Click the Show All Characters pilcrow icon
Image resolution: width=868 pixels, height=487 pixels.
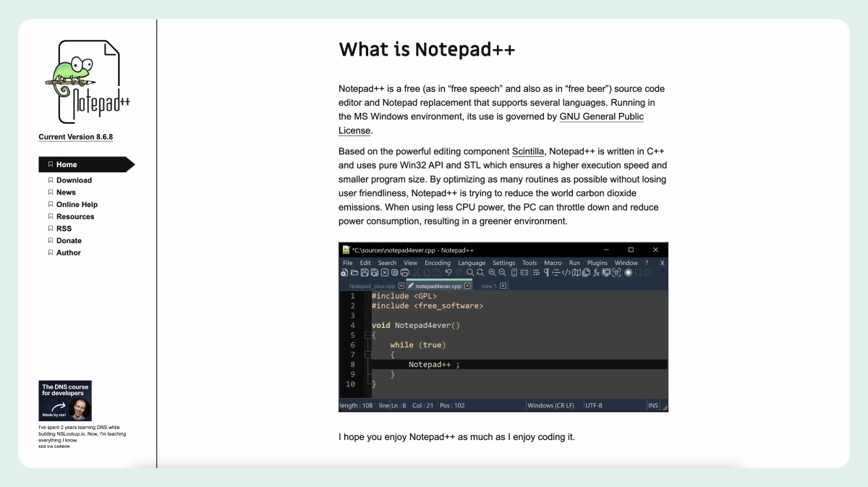point(547,273)
